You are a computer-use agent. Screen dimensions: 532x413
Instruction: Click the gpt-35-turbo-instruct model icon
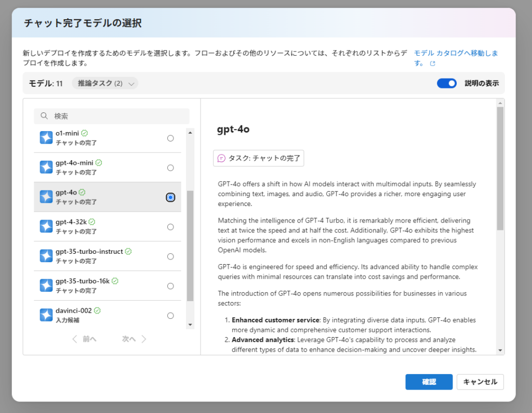pyautogui.click(x=46, y=256)
